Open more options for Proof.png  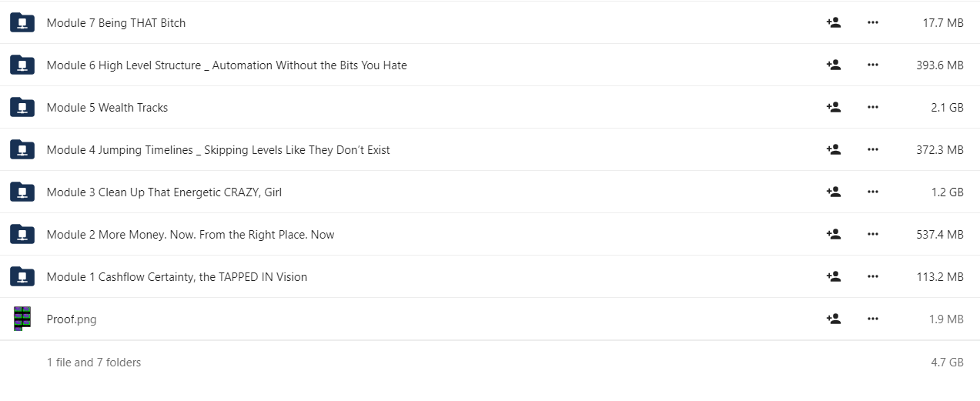[872, 319]
